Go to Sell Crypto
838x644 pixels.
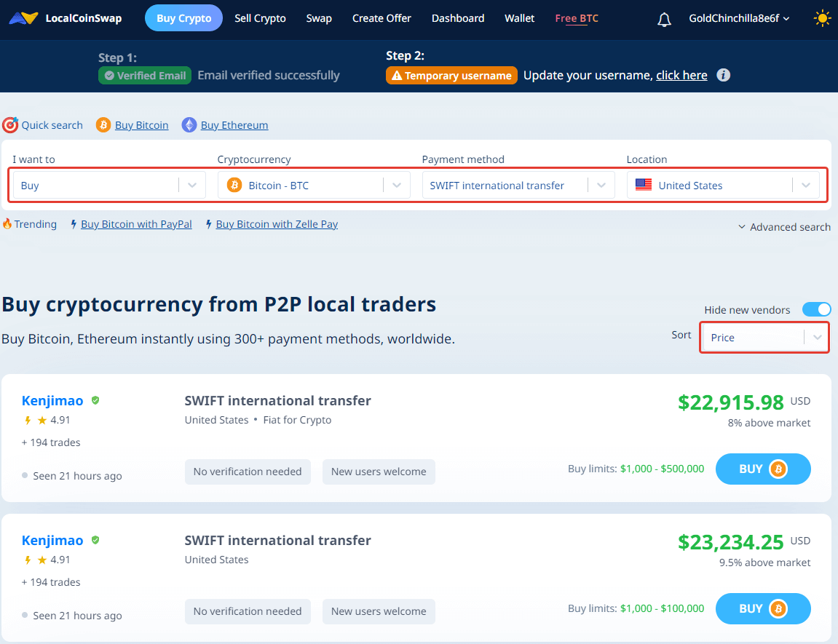point(260,18)
